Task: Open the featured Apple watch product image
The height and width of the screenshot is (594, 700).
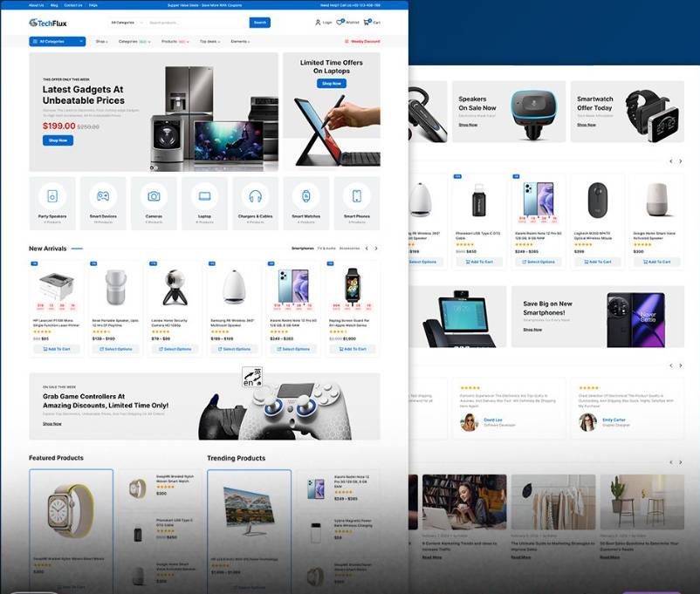Action: pos(71,511)
